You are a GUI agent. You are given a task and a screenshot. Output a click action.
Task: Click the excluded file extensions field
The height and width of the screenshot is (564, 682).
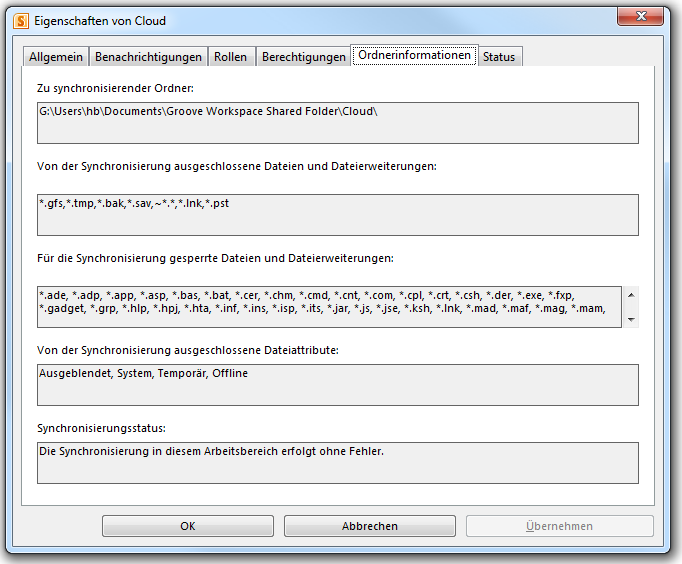point(337,214)
